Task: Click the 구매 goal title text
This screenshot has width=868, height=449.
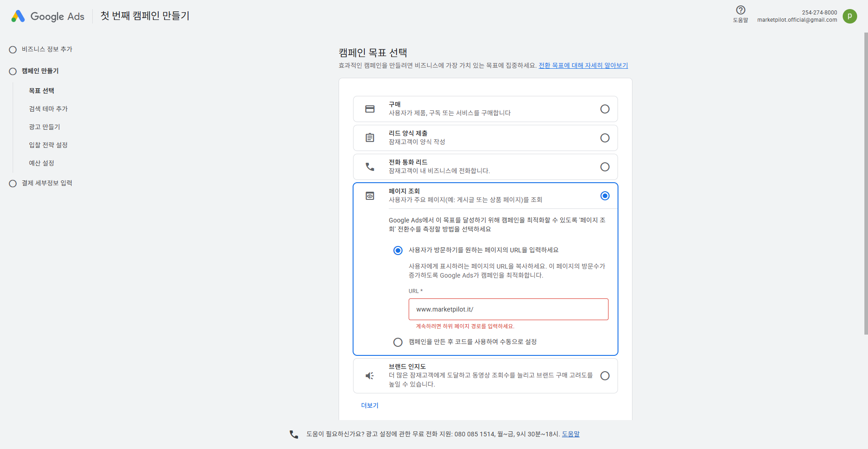Action: point(395,104)
